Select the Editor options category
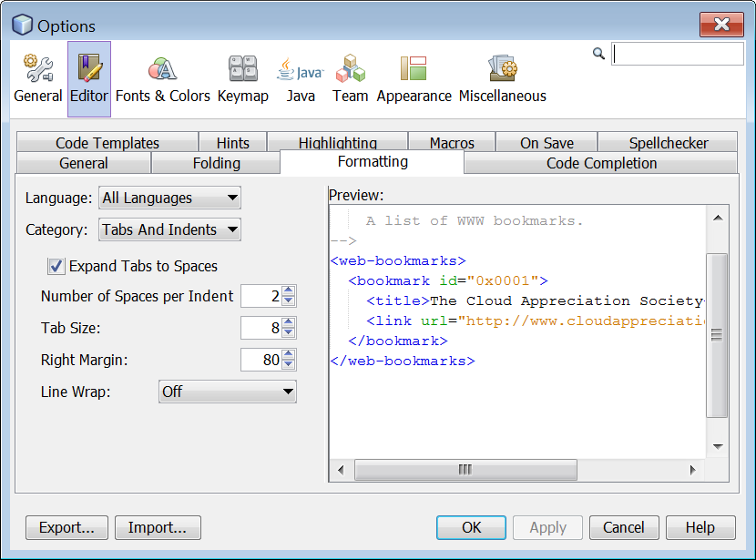 click(89, 79)
